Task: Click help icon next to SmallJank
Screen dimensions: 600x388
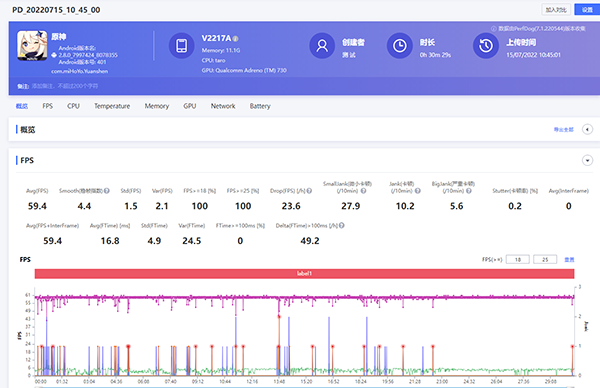Action: tap(364, 191)
